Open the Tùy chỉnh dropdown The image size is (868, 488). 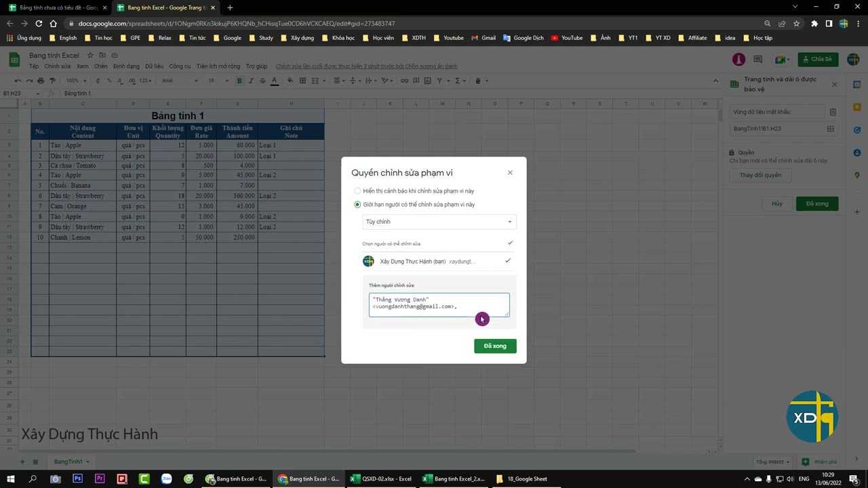439,222
